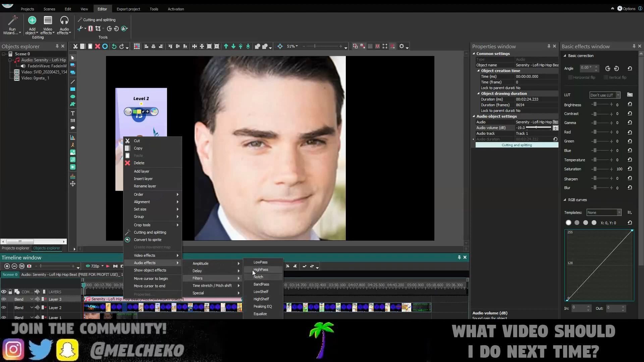Select the arrow pointer tool in left toolbox
Image resolution: width=644 pixels, height=362 pixels.
[x=72, y=58]
